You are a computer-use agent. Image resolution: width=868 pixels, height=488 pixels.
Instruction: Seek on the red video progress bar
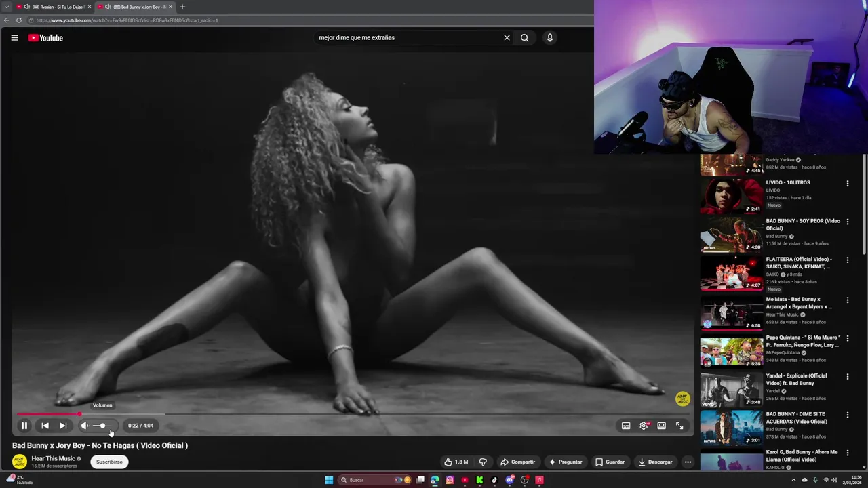pyautogui.click(x=353, y=413)
